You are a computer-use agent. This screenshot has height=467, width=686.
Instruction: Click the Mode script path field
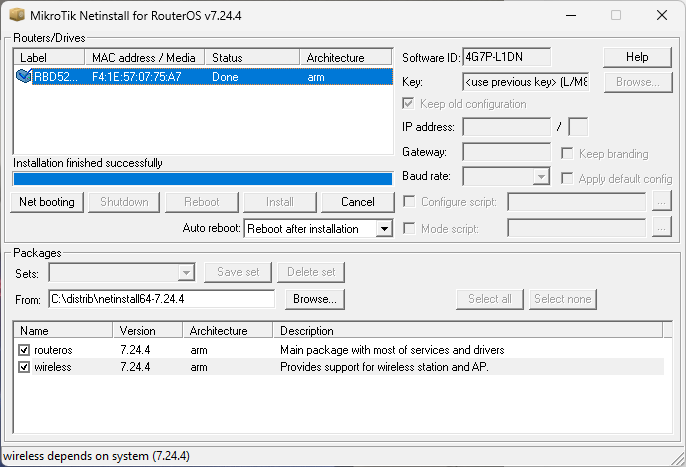coord(576,228)
